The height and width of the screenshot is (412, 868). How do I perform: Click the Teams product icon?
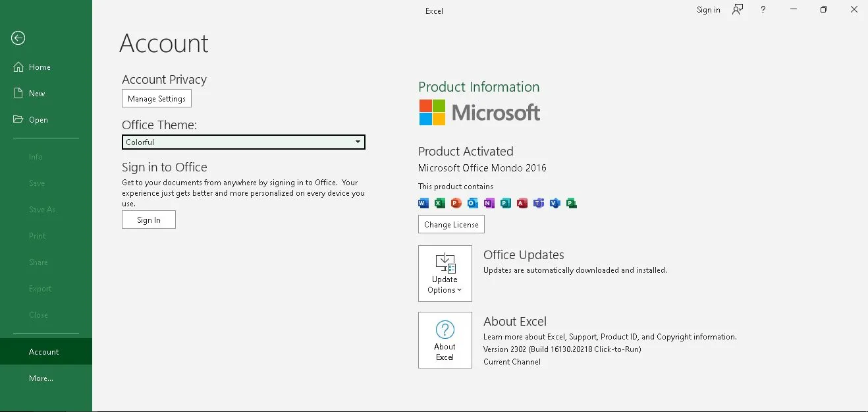click(x=539, y=203)
